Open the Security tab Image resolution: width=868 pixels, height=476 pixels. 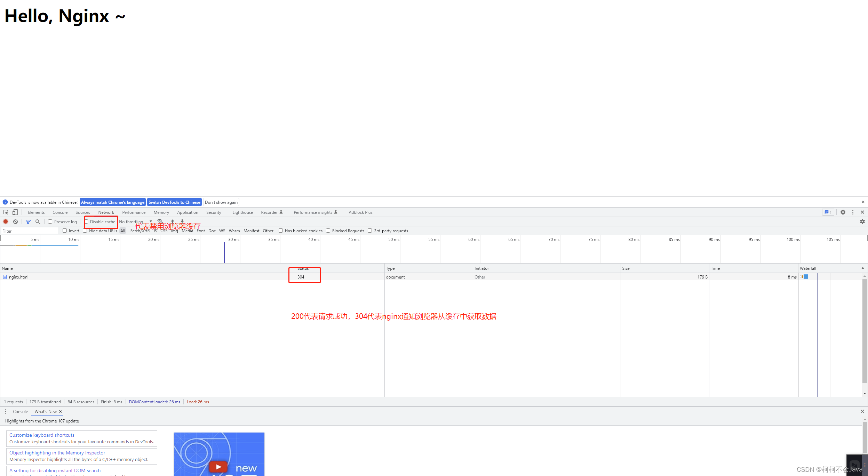pos(214,212)
